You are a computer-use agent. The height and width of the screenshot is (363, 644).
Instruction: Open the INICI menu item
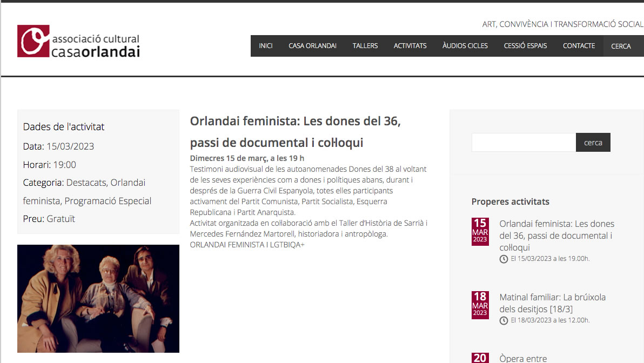click(265, 46)
